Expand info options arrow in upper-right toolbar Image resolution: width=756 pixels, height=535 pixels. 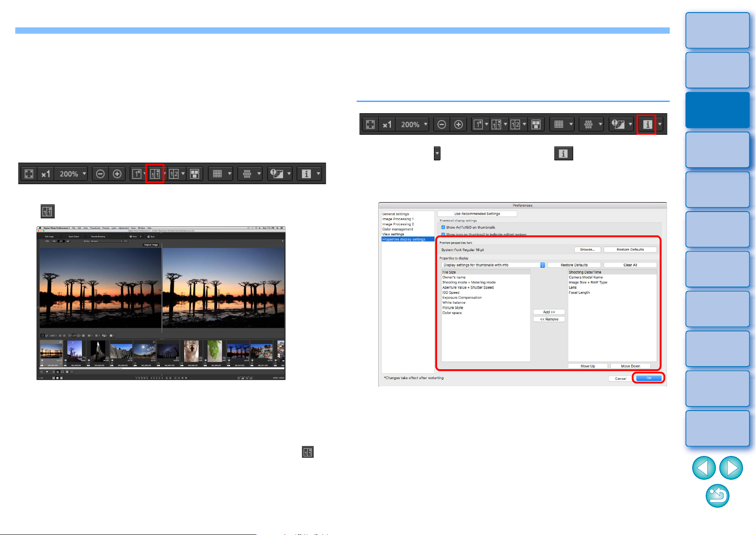[660, 124]
